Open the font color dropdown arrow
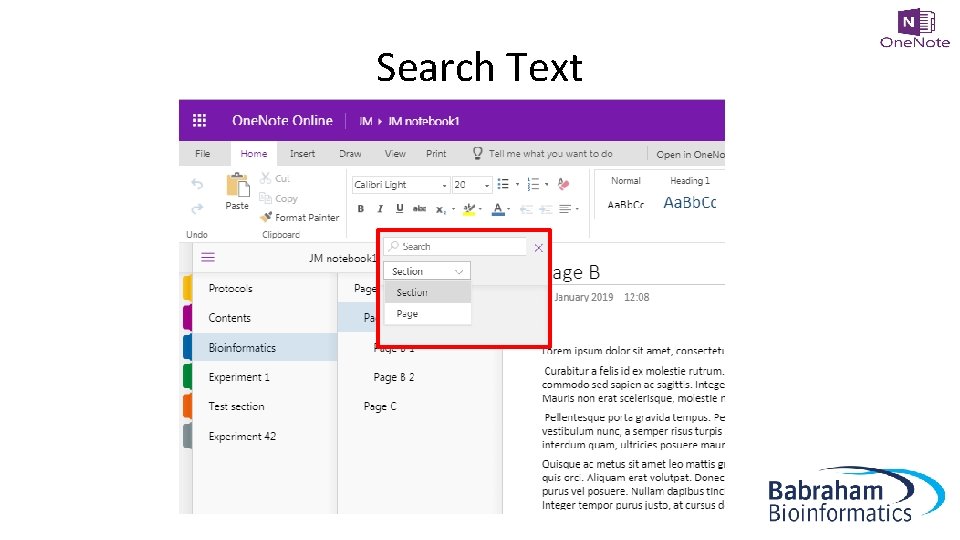Screen dimensions: 960x540 tap(509, 209)
